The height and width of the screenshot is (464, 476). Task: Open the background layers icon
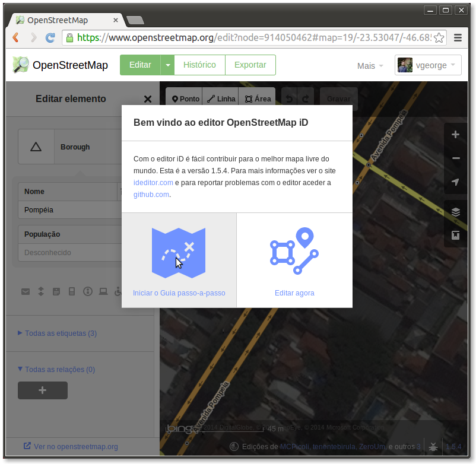pos(455,211)
